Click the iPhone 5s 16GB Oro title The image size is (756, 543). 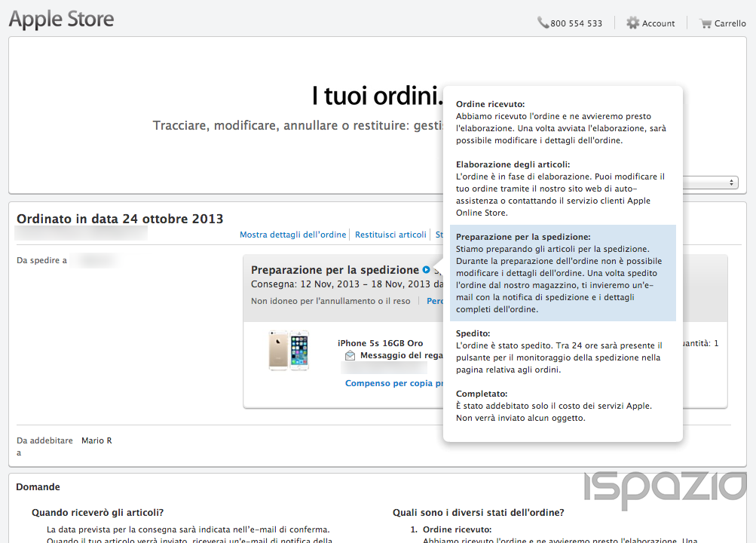click(x=380, y=343)
